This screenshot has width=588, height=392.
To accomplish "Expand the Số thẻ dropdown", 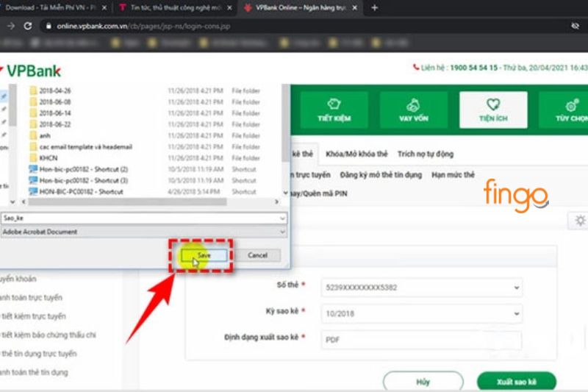I will (x=421, y=288).
